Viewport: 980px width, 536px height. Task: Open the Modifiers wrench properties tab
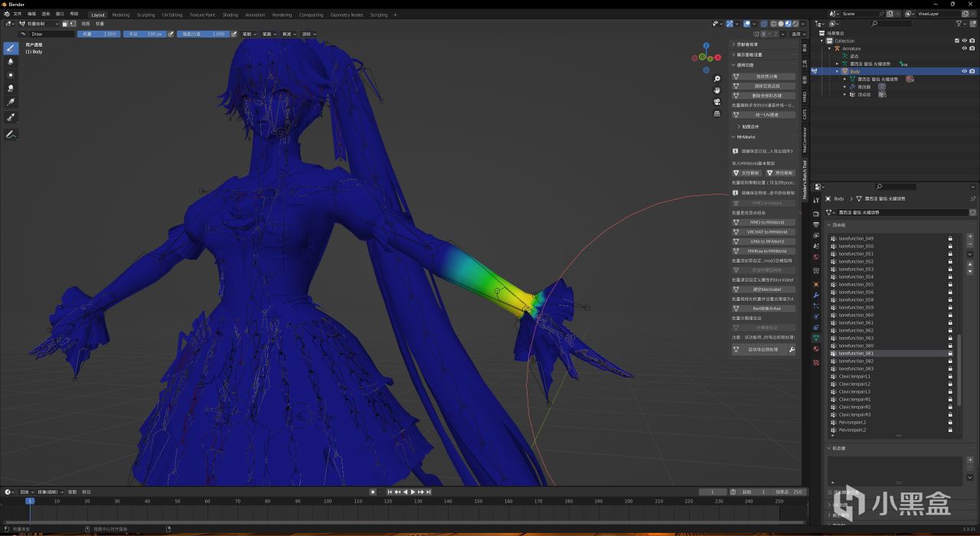816,295
